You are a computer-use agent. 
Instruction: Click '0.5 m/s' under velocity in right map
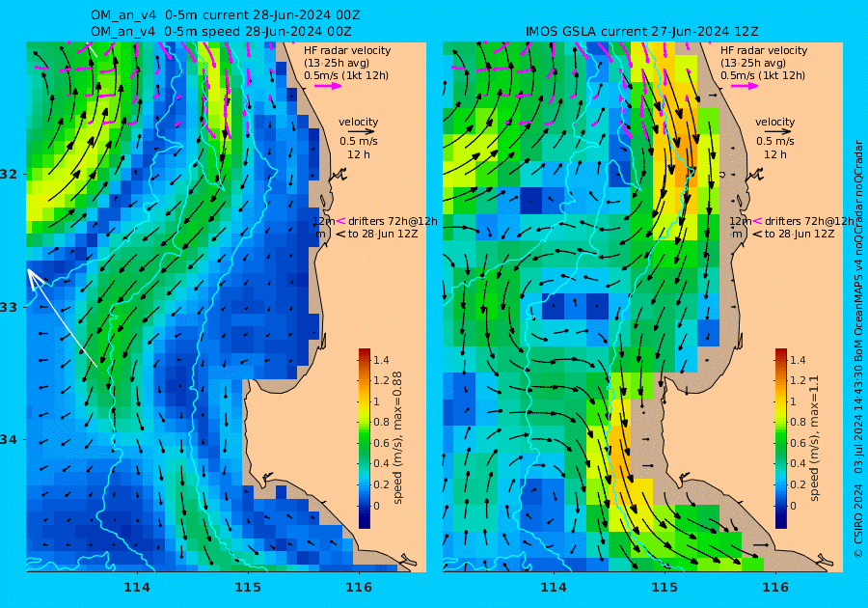775,142
